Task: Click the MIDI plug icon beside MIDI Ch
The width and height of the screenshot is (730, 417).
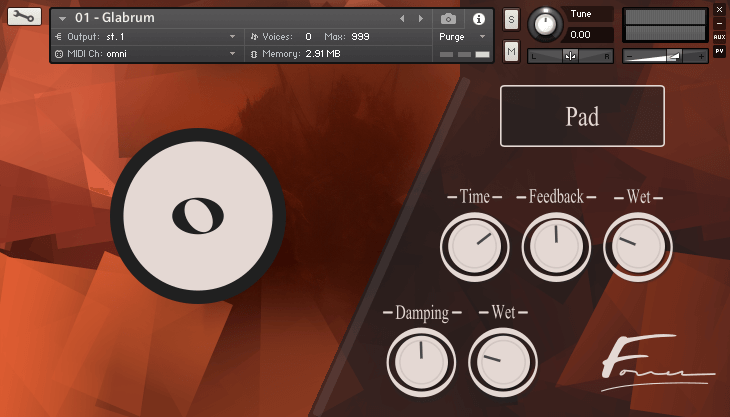Action: (59, 54)
